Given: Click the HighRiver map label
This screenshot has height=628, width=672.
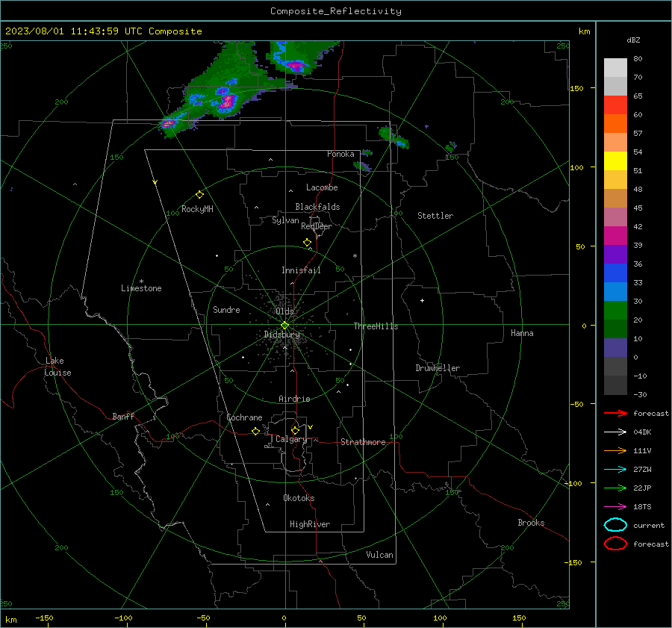Looking at the screenshot, I should (x=310, y=524).
